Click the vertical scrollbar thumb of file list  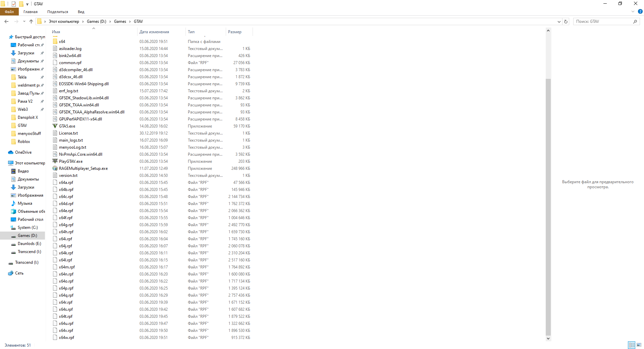[x=548, y=207]
